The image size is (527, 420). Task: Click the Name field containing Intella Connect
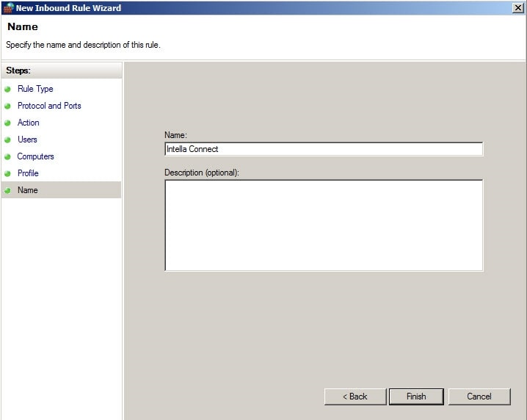pos(324,149)
